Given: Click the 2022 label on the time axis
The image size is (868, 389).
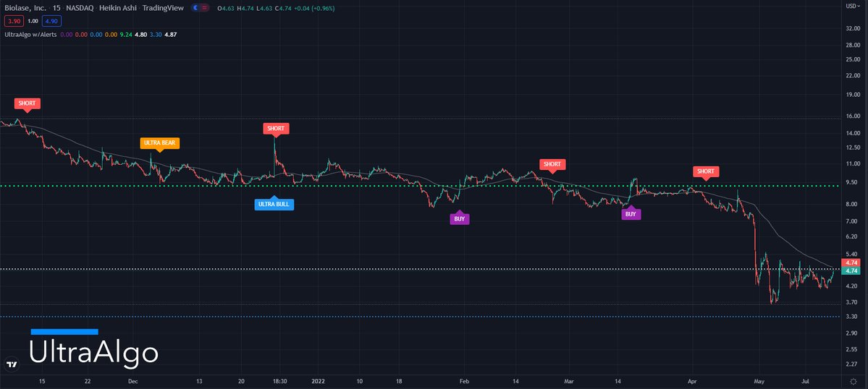Looking at the screenshot, I should 319,381.
